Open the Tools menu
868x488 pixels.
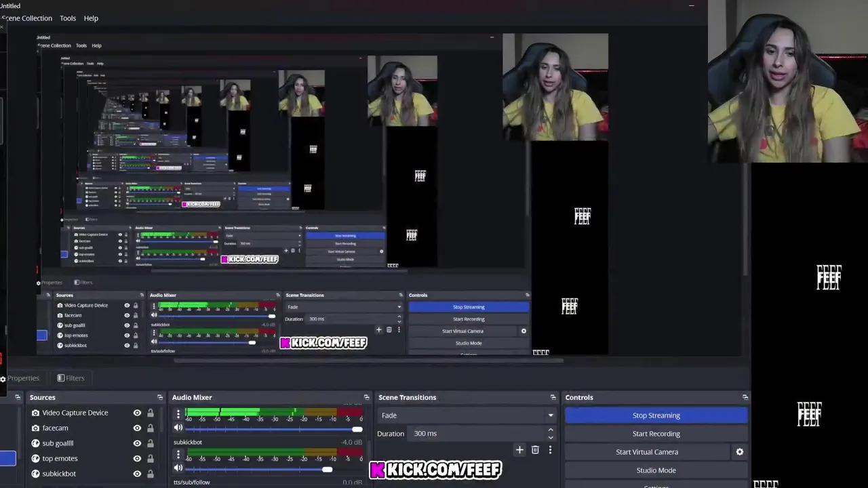[x=68, y=18]
